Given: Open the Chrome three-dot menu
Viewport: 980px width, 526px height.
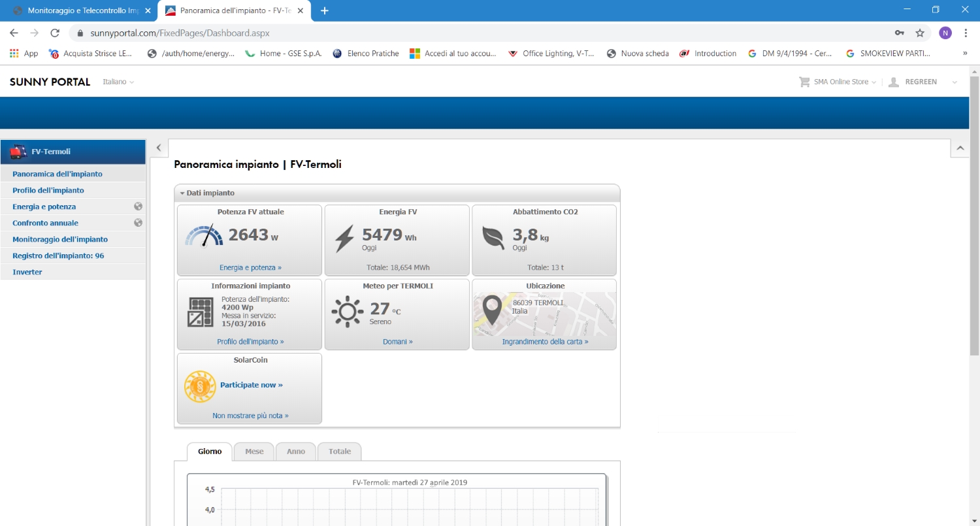Looking at the screenshot, I should pyautogui.click(x=966, y=33).
